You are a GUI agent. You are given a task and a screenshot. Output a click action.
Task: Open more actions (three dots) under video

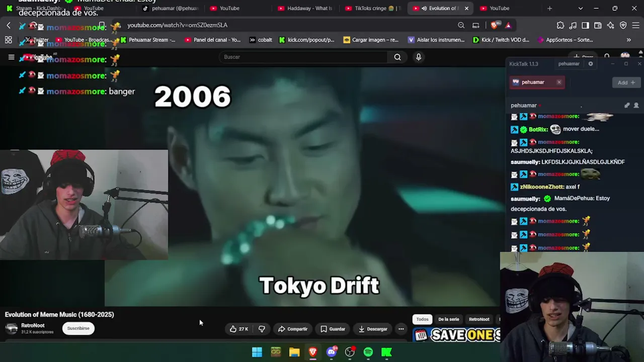pos(401,329)
